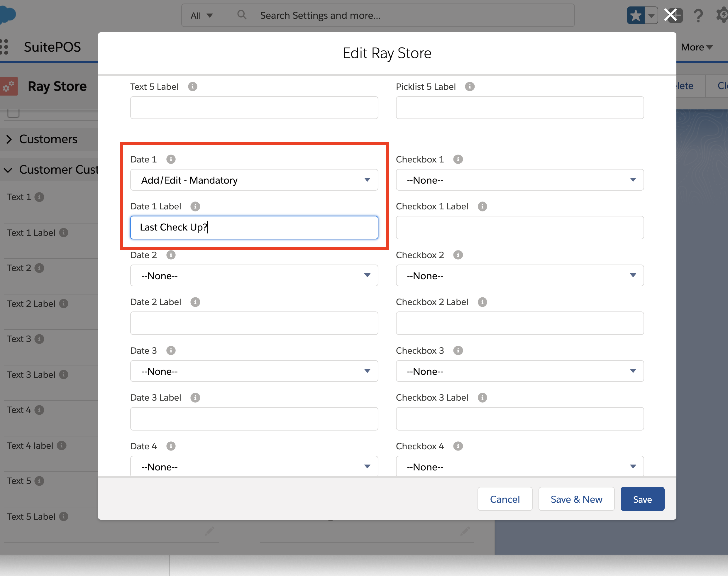Open the Help question mark icon
Screen dimensions: 728x576
click(x=698, y=16)
